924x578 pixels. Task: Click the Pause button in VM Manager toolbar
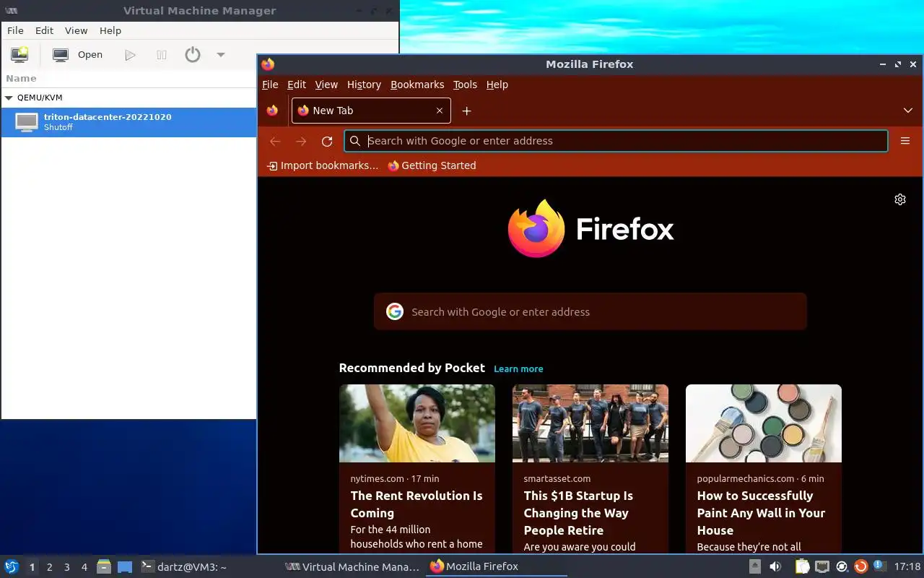click(162, 55)
